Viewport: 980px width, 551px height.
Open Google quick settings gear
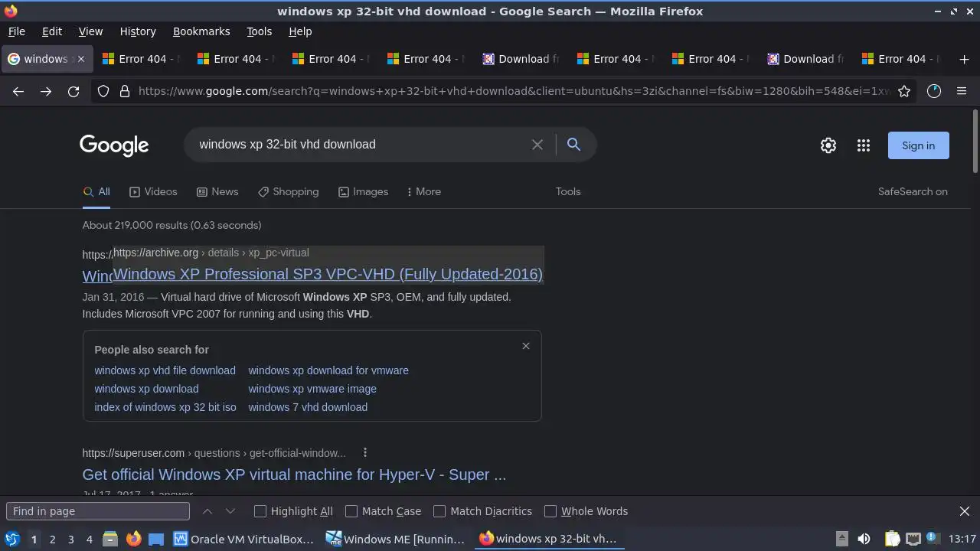click(828, 145)
